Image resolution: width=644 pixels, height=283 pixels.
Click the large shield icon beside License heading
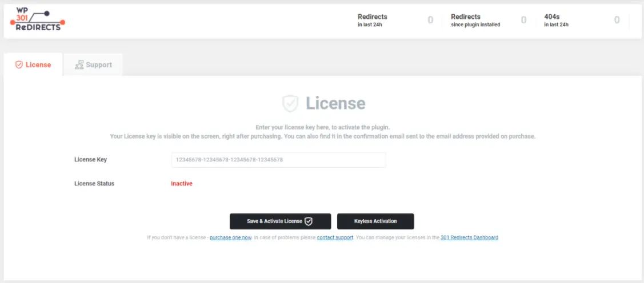pos(290,103)
